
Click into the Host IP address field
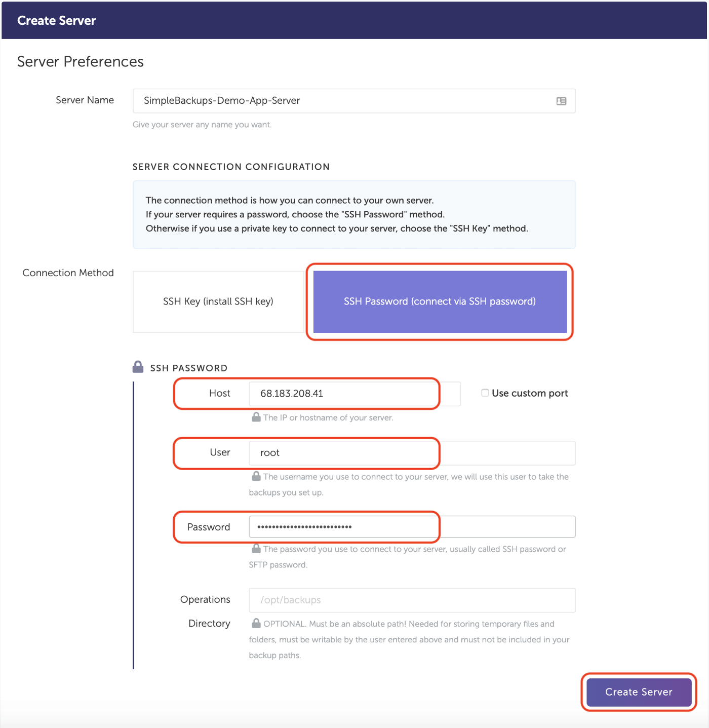point(349,394)
